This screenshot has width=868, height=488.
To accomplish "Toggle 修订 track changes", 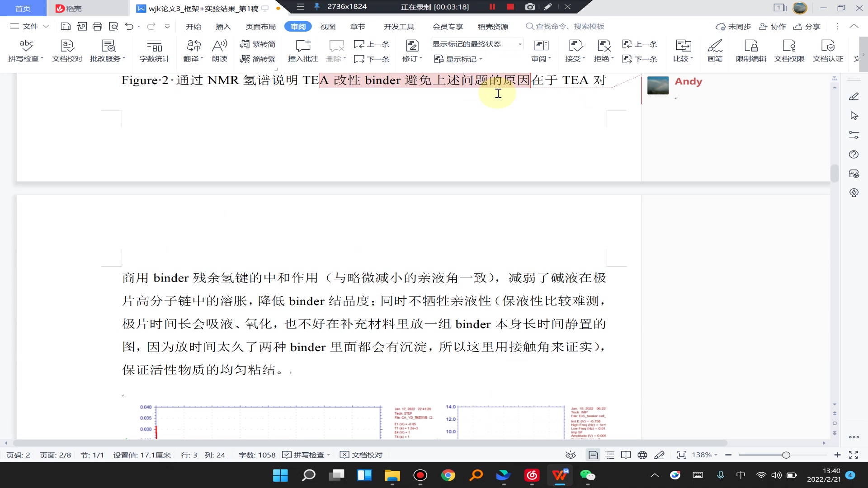I will click(412, 51).
